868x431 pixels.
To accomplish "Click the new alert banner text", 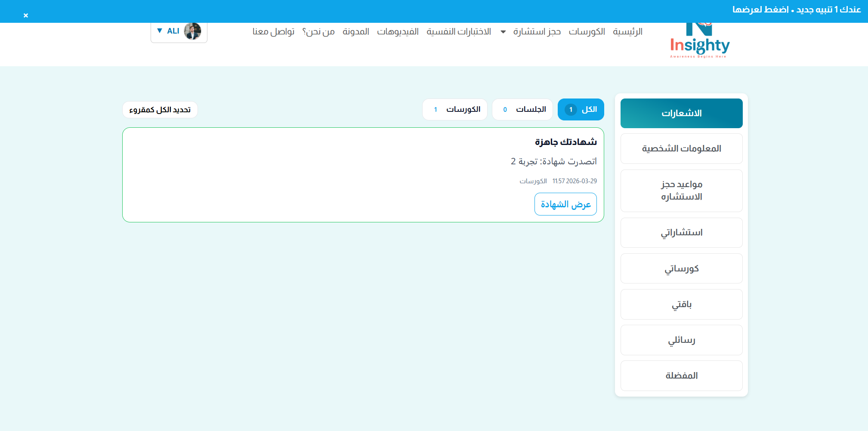I will (796, 9).
